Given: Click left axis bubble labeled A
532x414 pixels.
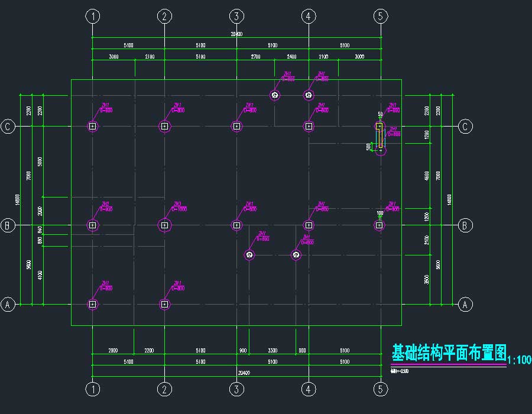Looking at the screenshot, I should click(x=8, y=305).
